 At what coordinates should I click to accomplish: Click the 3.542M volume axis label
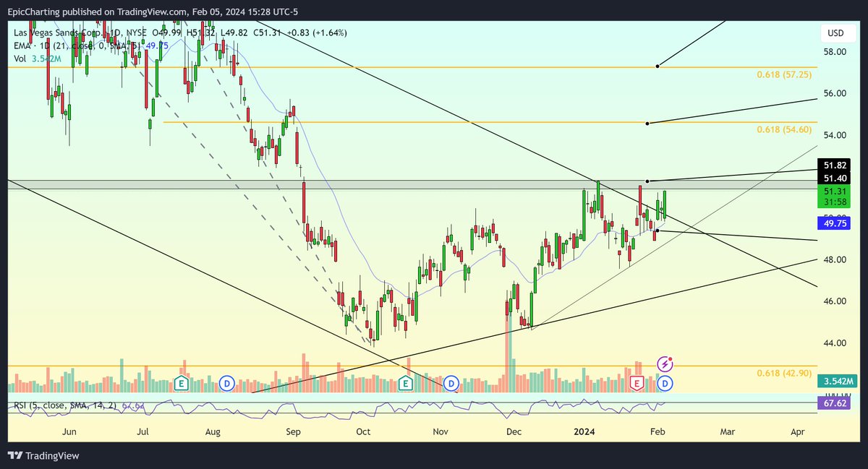[x=836, y=381]
